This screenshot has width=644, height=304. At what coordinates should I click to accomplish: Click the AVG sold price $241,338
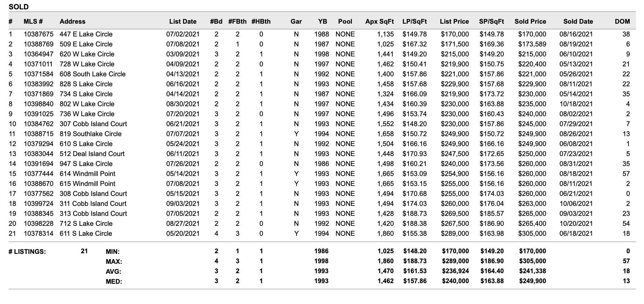533,271
